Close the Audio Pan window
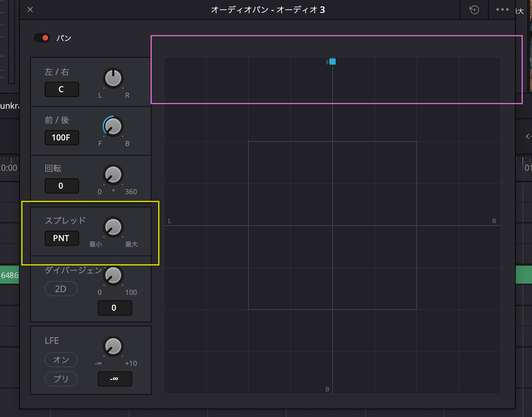 click(x=30, y=10)
